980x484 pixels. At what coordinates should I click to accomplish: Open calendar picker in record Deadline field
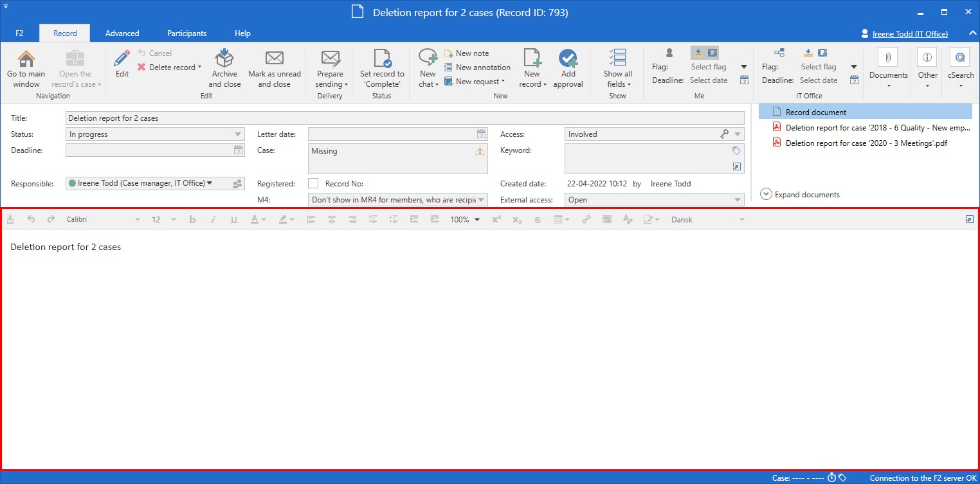click(x=238, y=150)
